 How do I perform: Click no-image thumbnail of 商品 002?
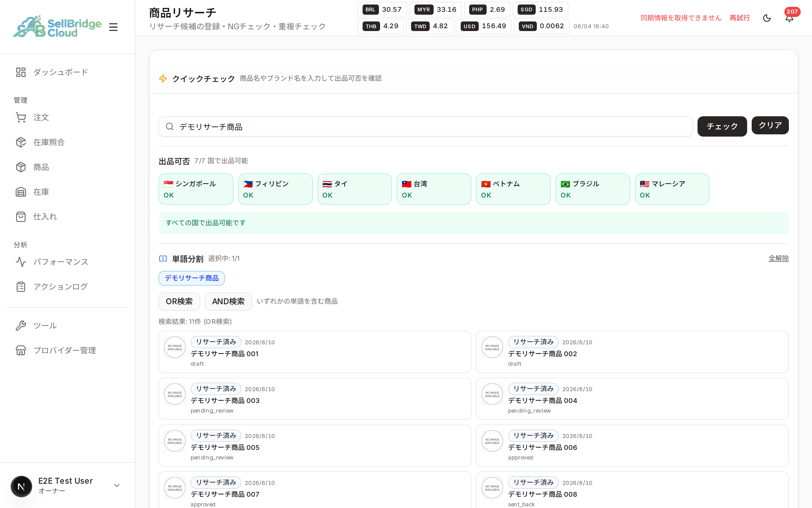(492, 347)
